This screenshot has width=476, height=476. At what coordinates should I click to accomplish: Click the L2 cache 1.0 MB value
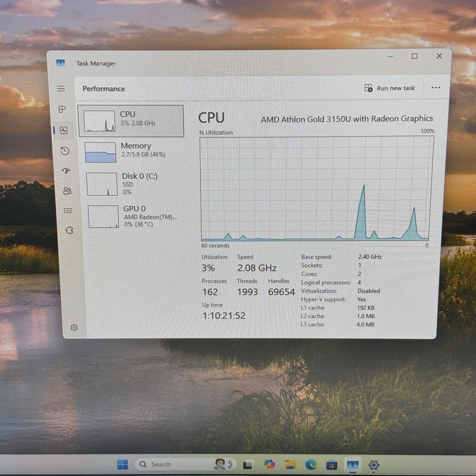366,316
